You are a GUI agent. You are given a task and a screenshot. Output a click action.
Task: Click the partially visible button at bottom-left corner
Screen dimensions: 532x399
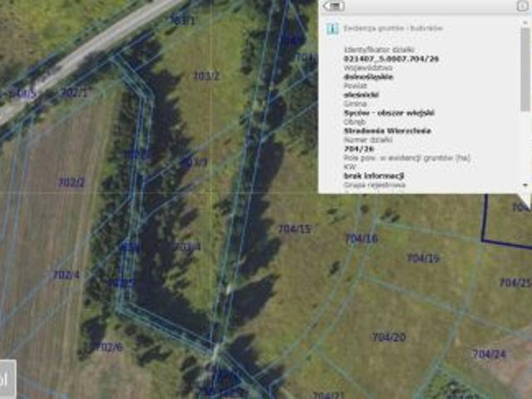[7, 378]
